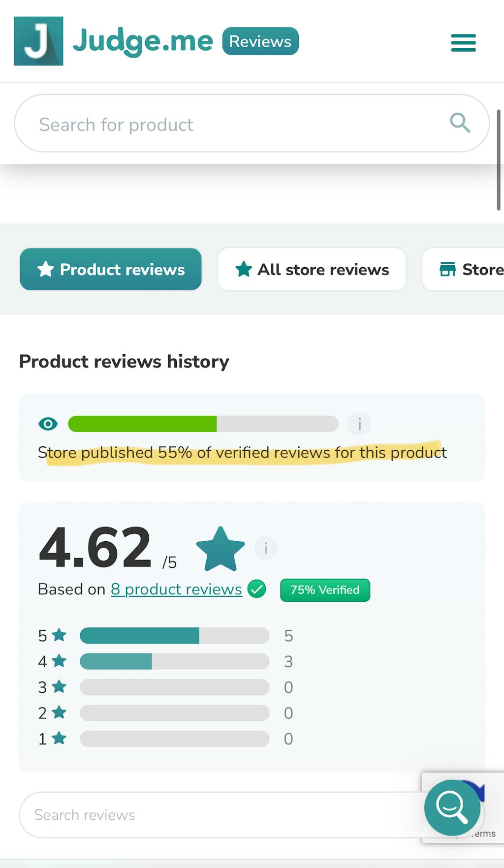Open the 8 product reviews link
The height and width of the screenshot is (868, 504).
click(x=176, y=589)
